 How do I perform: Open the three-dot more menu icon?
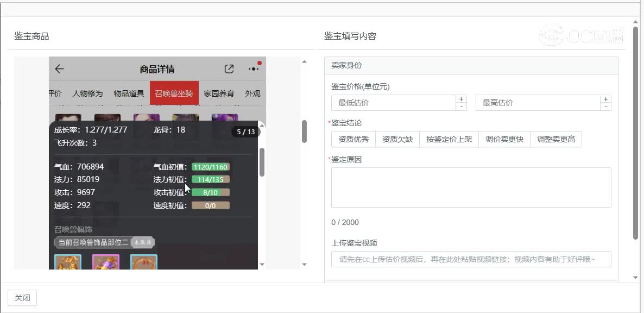point(254,69)
